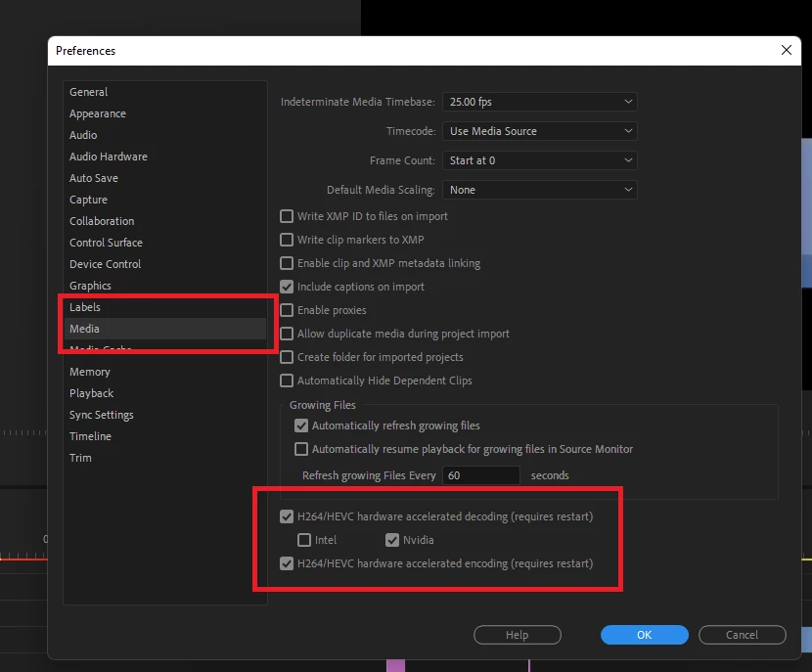Viewport: 812px width, 672px height.
Task: Tick the Enable proxies checkbox
Action: tap(287, 310)
